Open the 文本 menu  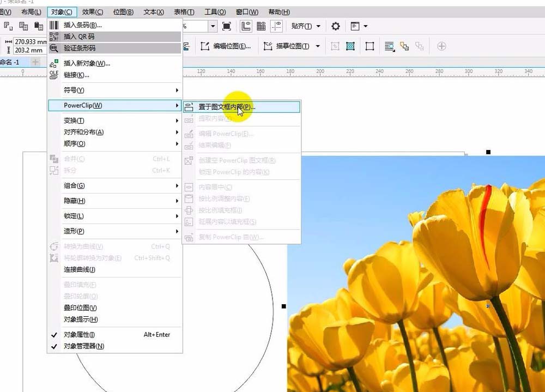pyautogui.click(x=154, y=12)
